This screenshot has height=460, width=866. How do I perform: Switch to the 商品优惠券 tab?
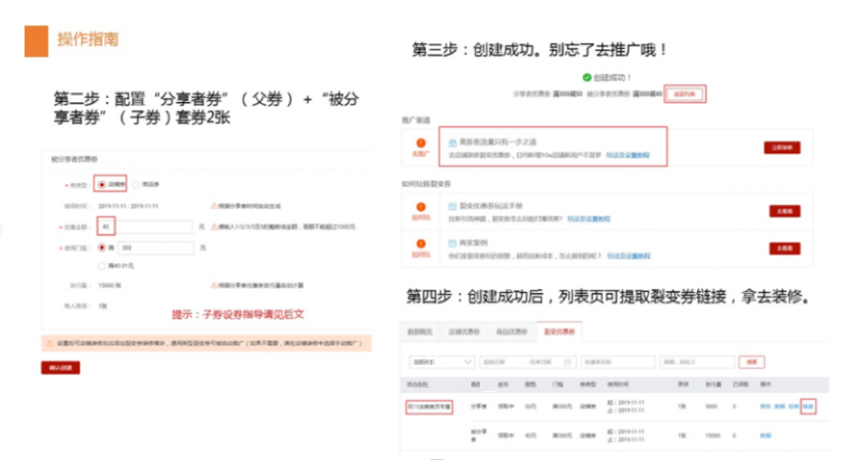click(511, 332)
